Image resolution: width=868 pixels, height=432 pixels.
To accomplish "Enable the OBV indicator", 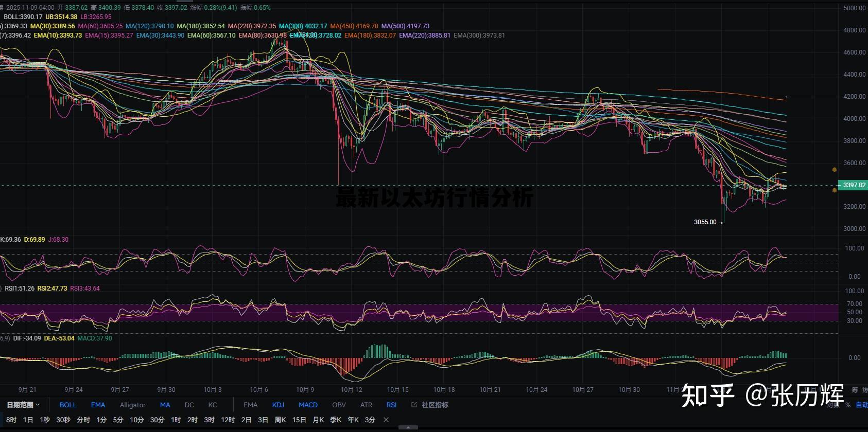I will click(x=339, y=405).
